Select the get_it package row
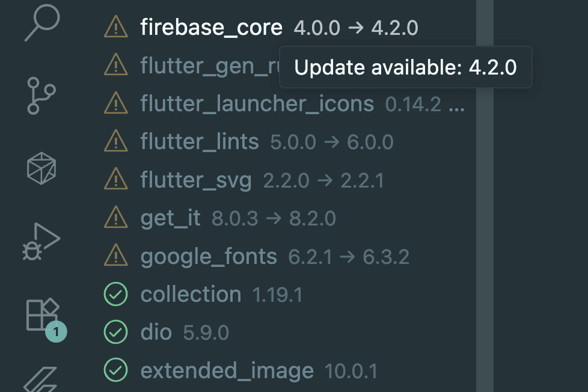Screen dimensions: 588x392 click(171, 218)
